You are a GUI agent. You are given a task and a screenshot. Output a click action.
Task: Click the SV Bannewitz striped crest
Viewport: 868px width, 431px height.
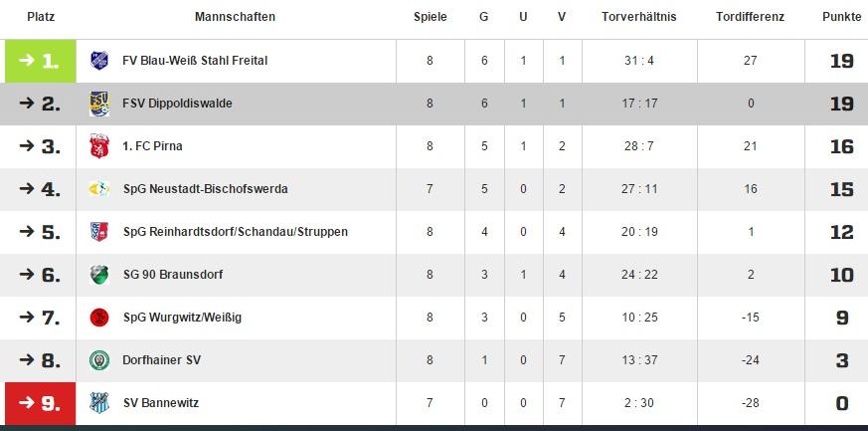pyautogui.click(x=98, y=403)
